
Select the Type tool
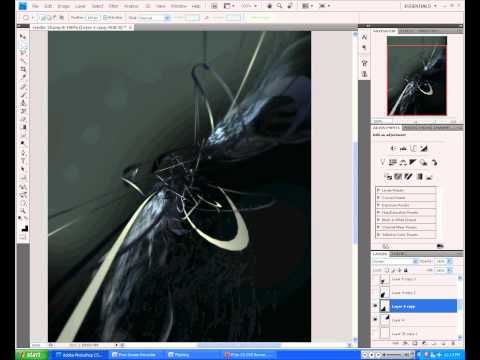click(23, 161)
